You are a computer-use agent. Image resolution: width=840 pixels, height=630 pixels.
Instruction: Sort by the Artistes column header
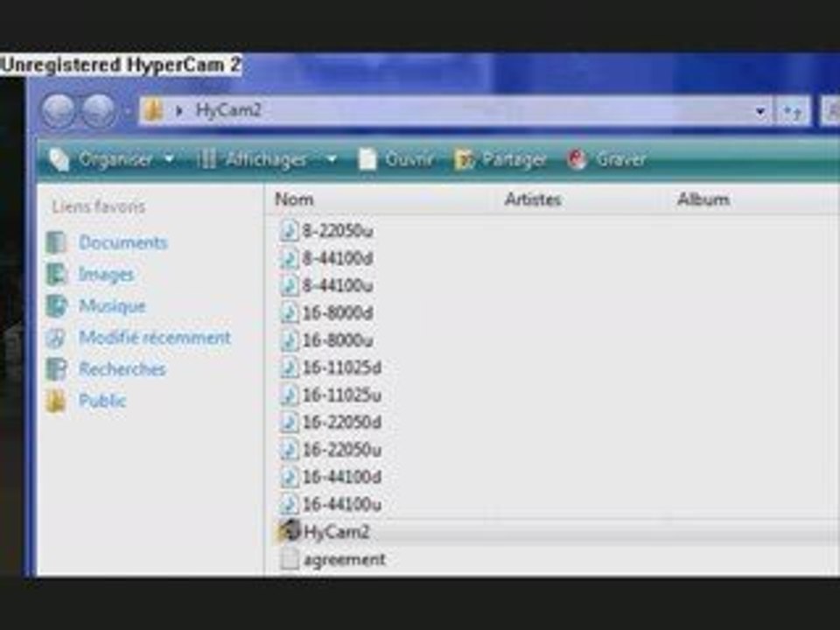click(x=533, y=199)
